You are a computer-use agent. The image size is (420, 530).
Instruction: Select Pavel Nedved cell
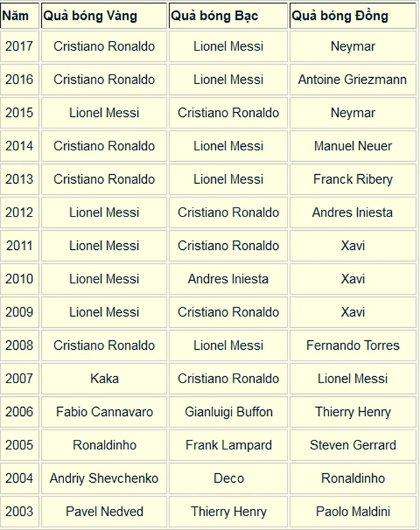(104, 512)
